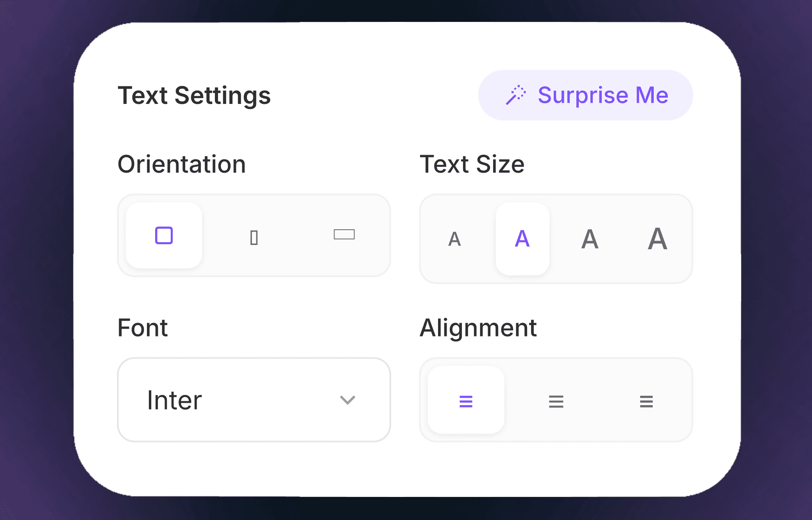
Task: Select the purple highlighted text size A
Action: pos(522,238)
